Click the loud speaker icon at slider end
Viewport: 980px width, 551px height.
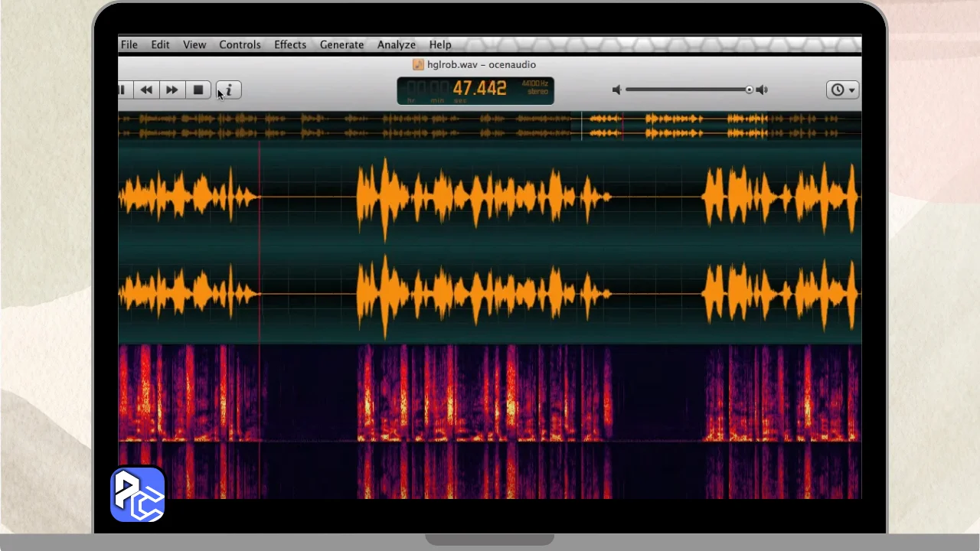(x=762, y=90)
